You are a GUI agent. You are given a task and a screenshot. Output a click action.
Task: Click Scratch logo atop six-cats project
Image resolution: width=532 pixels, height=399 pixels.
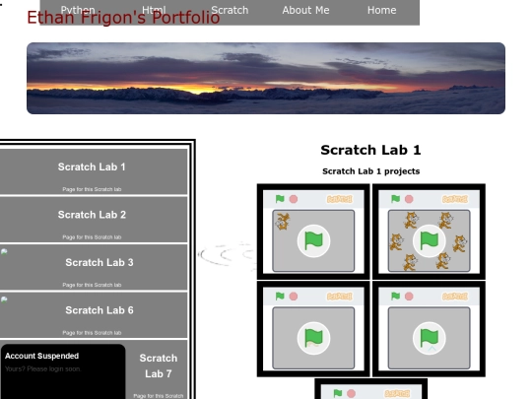(x=454, y=199)
